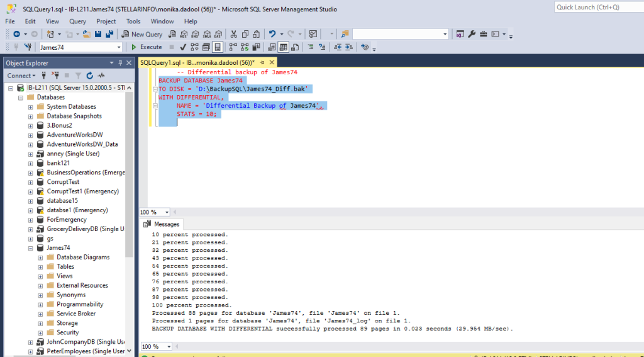
Task: Click the New Query button
Action: [142, 34]
